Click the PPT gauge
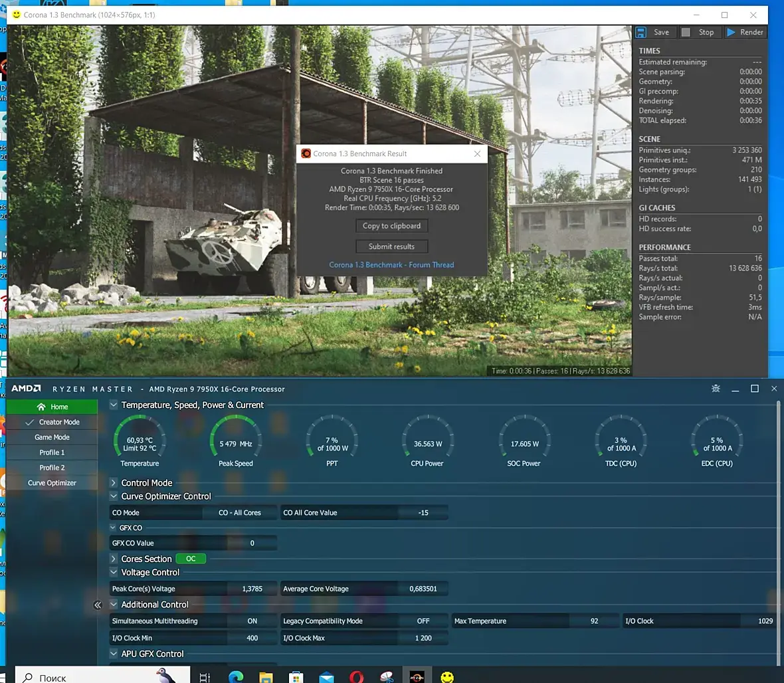 332,436
